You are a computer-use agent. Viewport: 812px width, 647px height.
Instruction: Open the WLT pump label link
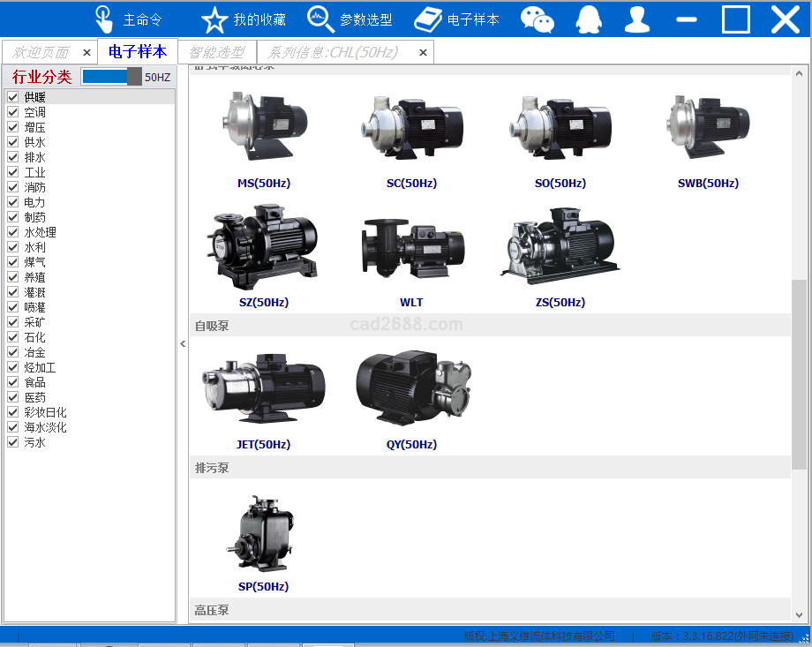click(411, 303)
